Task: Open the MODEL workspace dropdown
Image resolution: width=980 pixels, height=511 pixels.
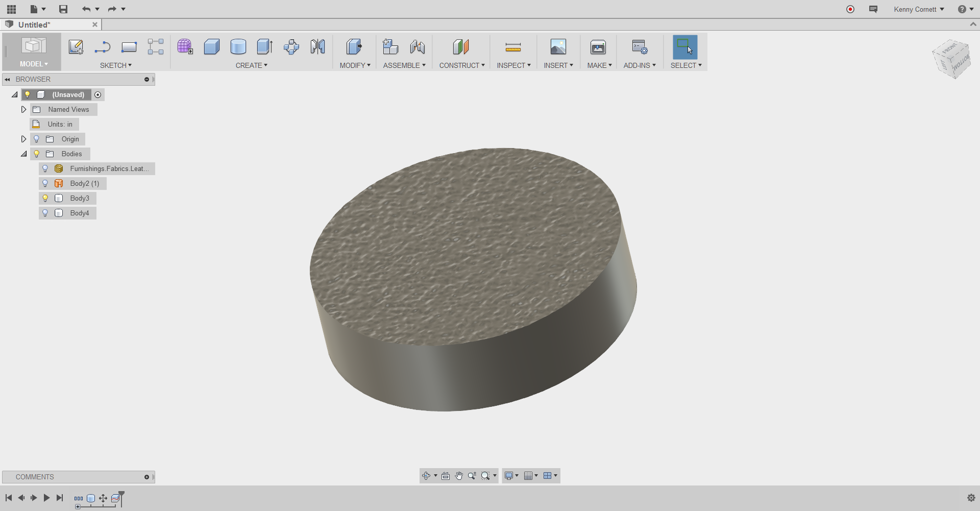Action: (x=34, y=64)
